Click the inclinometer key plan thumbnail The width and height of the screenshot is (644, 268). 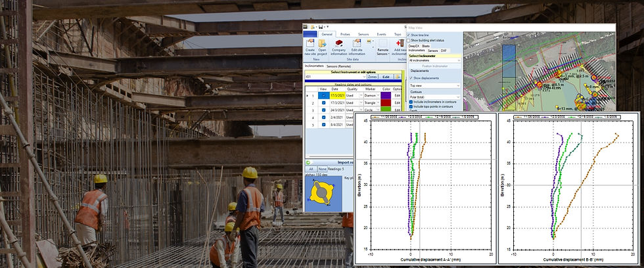click(323, 194)
